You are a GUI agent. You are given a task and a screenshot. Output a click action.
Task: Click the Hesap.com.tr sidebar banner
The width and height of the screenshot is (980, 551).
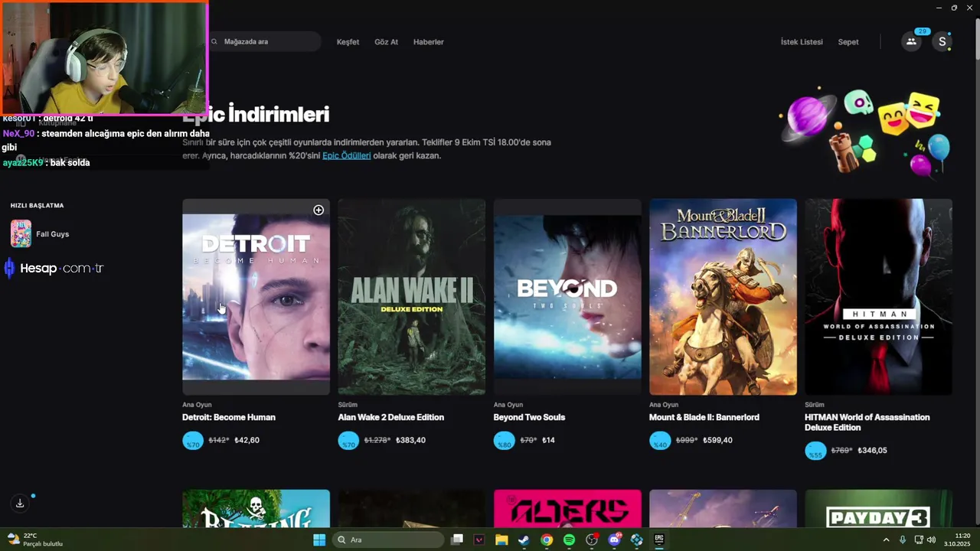[54, 268]
